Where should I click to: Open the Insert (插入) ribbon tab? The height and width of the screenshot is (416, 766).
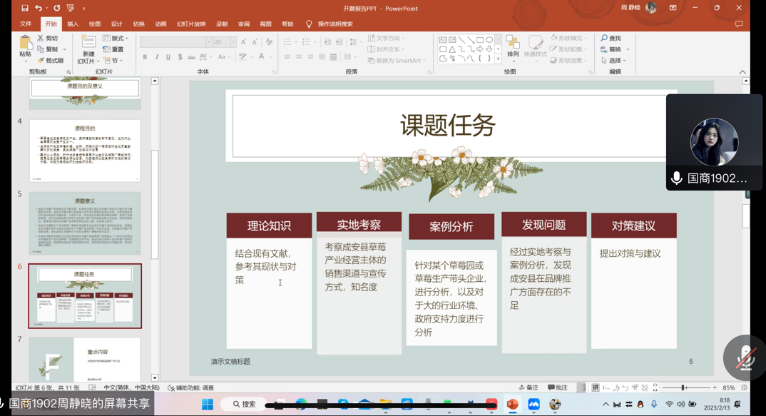click(72, 23)
